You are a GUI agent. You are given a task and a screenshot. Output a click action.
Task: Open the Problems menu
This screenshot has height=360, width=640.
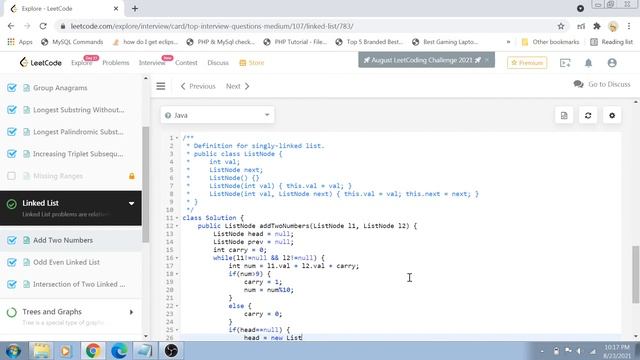116,62
